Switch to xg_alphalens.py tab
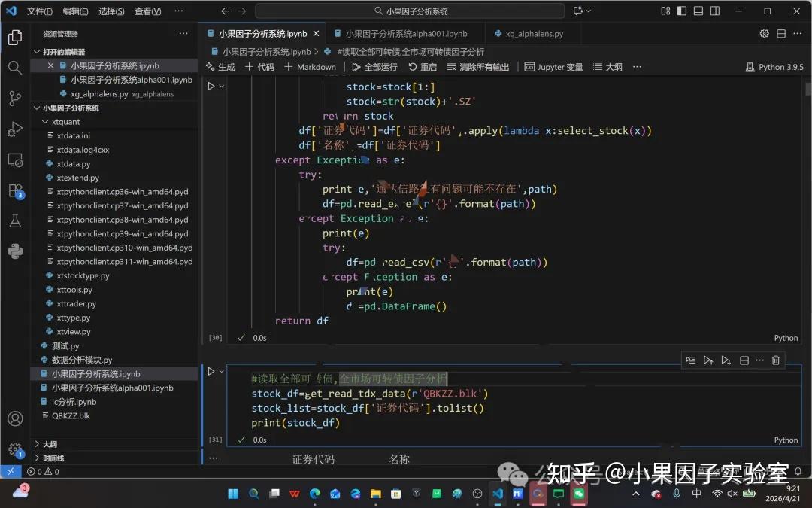The width and height of the screenshot is (812, 508). pyautogui.click(x=533, y=34)
